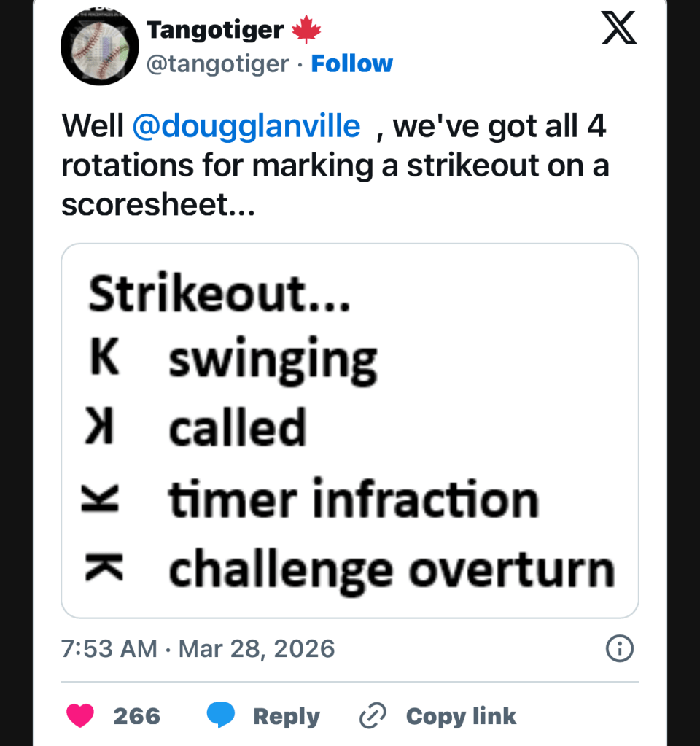
Task: Open the @dougglanville mention
Action: tap(246, 127)
